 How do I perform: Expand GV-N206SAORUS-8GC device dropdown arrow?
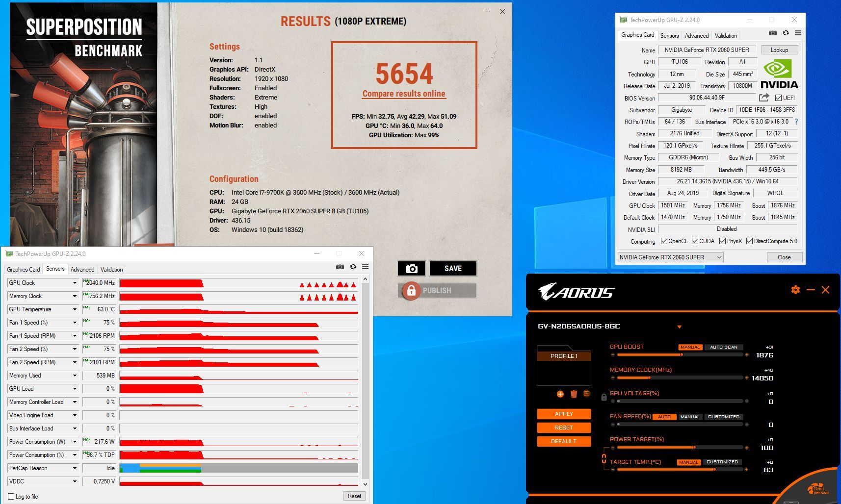click(679, 327)
